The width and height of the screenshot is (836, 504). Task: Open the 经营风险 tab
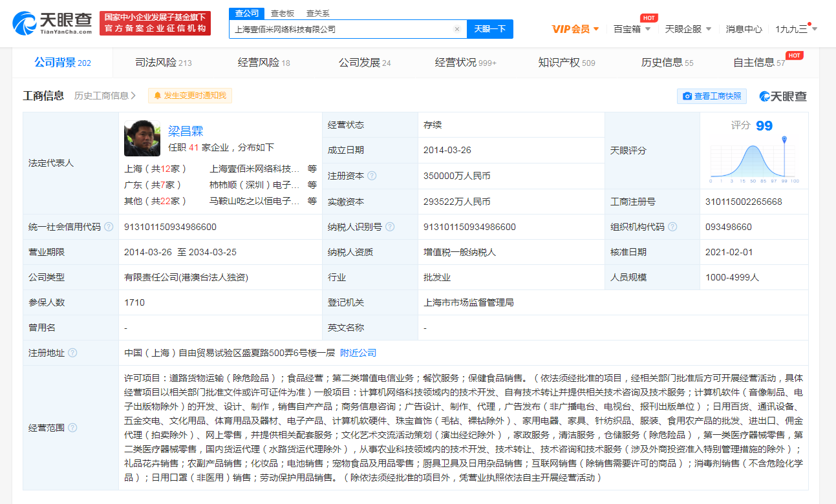click(264, 63)
